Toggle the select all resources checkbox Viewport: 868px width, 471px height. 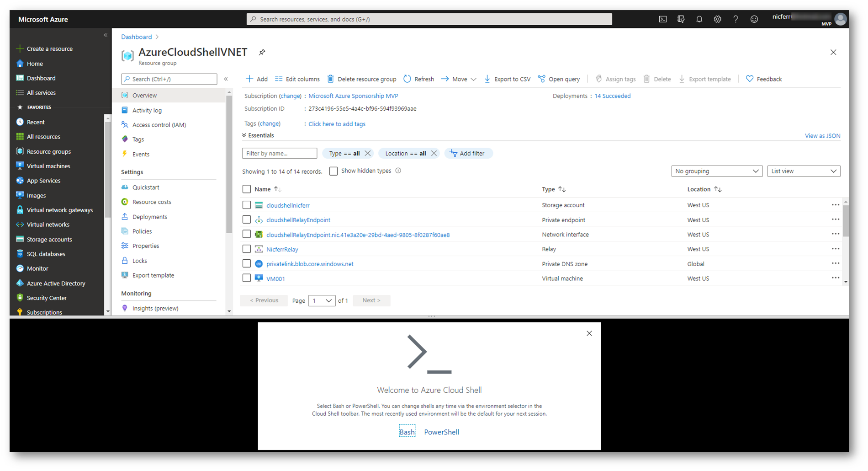point(247,189)
